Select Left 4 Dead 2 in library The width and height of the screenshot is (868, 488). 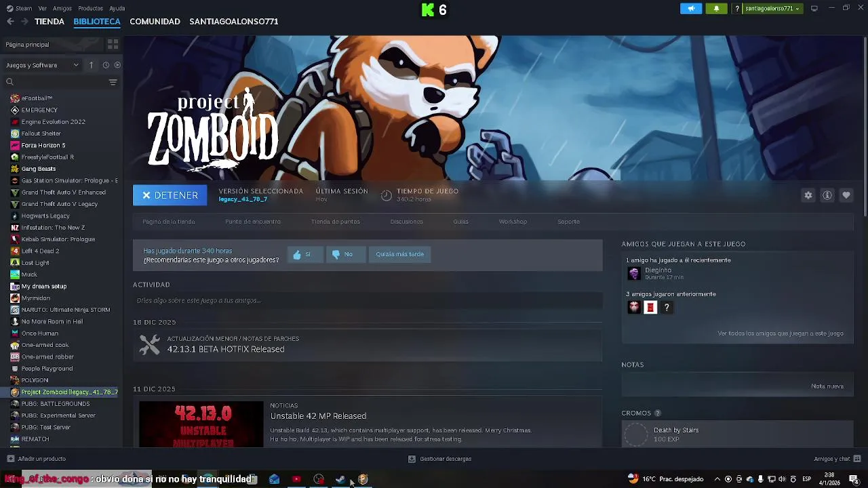tap(40, 251)
